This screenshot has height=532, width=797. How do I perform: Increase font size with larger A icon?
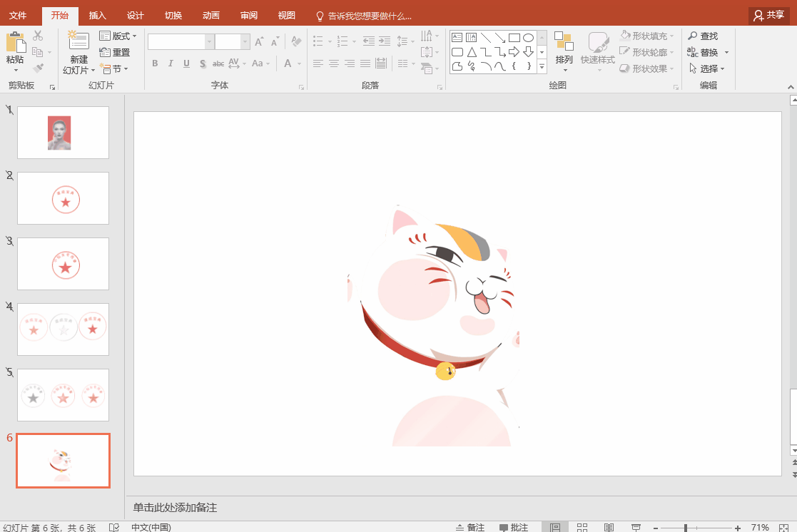[x=259, y=41]
